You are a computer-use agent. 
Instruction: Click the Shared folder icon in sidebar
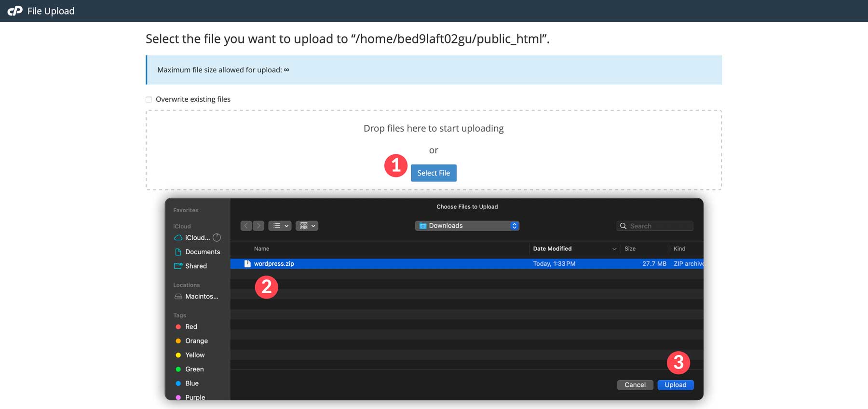click(x=178, y=266)
